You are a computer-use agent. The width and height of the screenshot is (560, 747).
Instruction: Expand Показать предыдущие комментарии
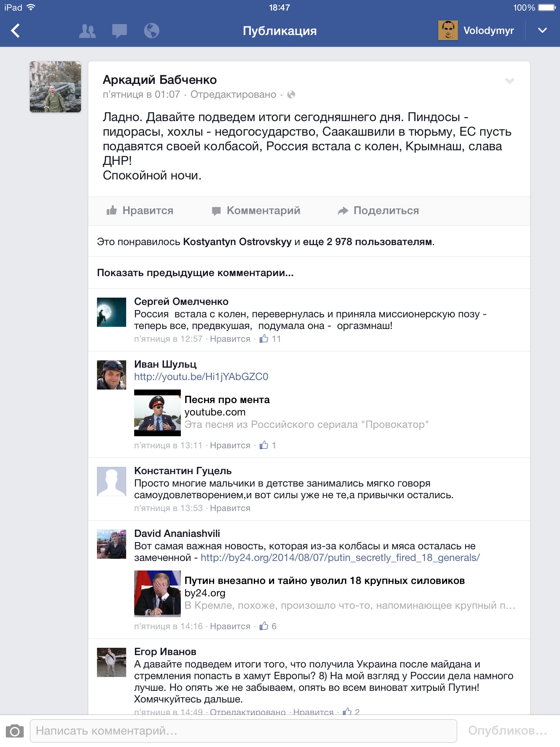(x=195, y=273)
